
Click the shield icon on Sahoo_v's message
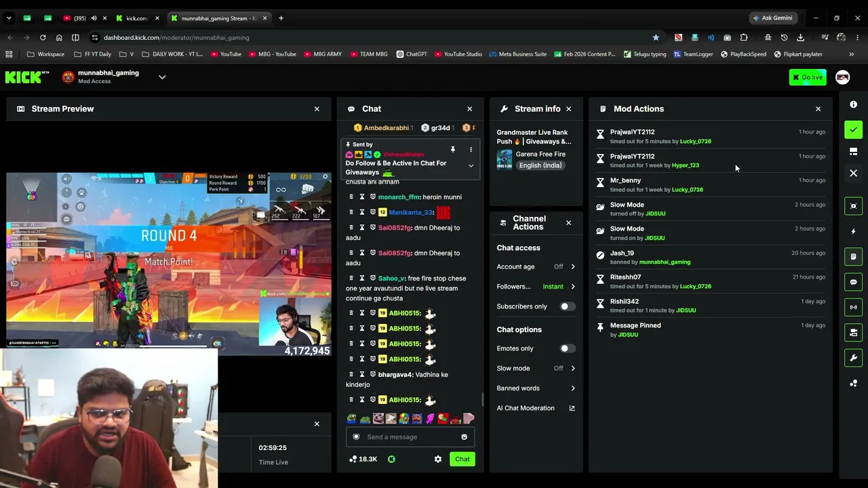[x=372, y=279]
